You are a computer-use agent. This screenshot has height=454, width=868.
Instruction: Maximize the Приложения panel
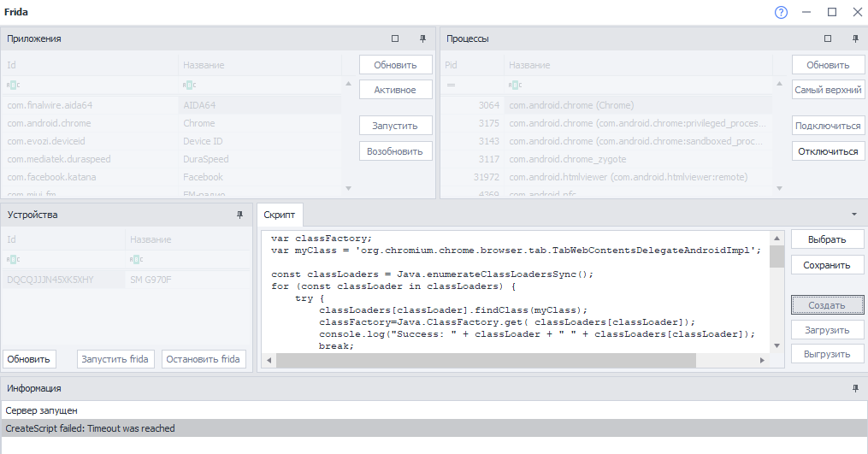(x=395, y=38)
